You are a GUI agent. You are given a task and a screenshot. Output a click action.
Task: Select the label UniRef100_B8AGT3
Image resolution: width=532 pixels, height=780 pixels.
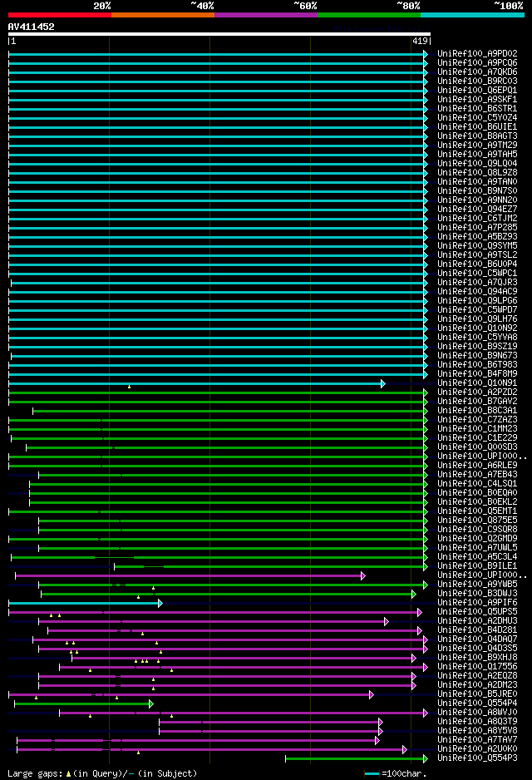[477, 136]
